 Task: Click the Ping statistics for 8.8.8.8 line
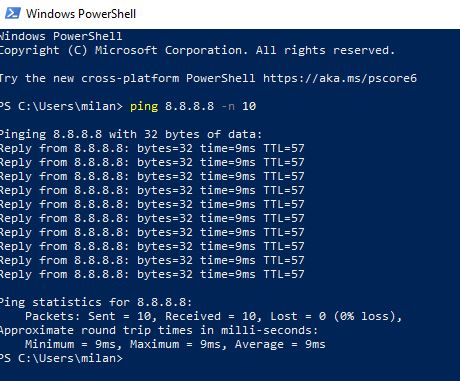(96, 302)
